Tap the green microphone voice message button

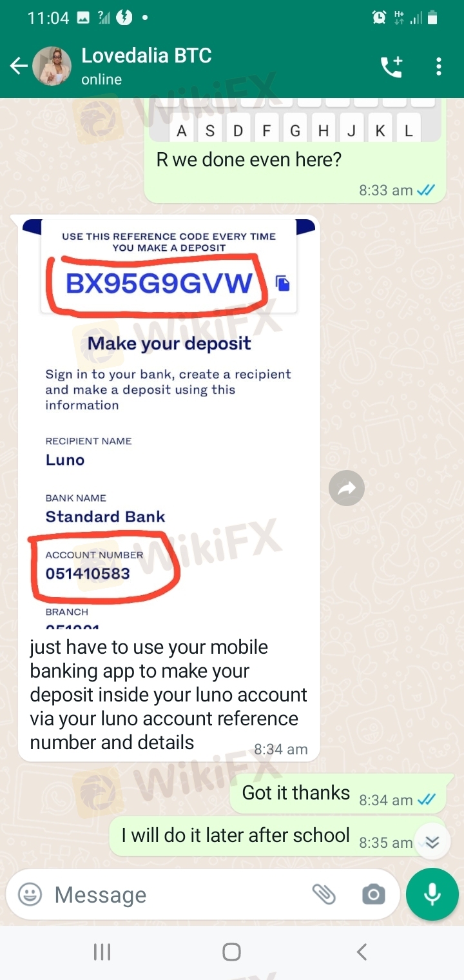point(432,894)
